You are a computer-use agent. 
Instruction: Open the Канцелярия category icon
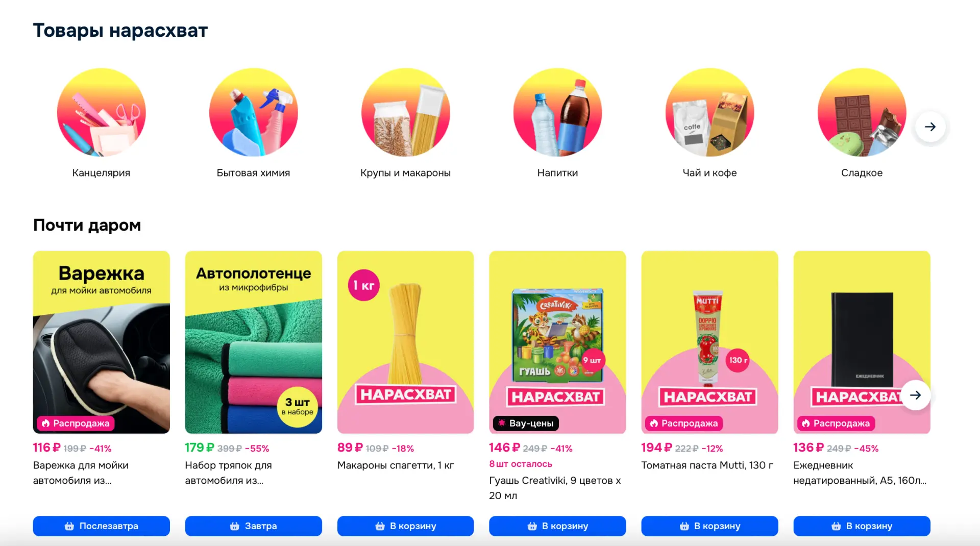[101, 112]
